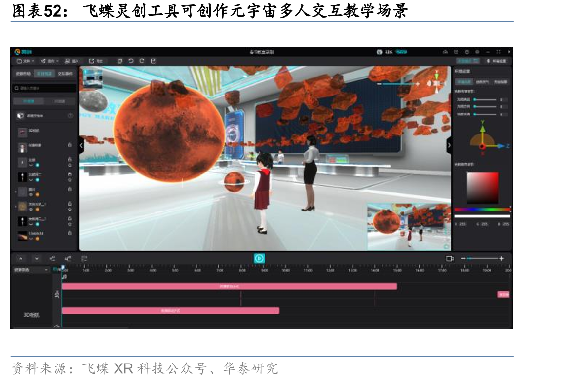
Task: Switch to the 资源市场 tab
Action: [23, 74]
